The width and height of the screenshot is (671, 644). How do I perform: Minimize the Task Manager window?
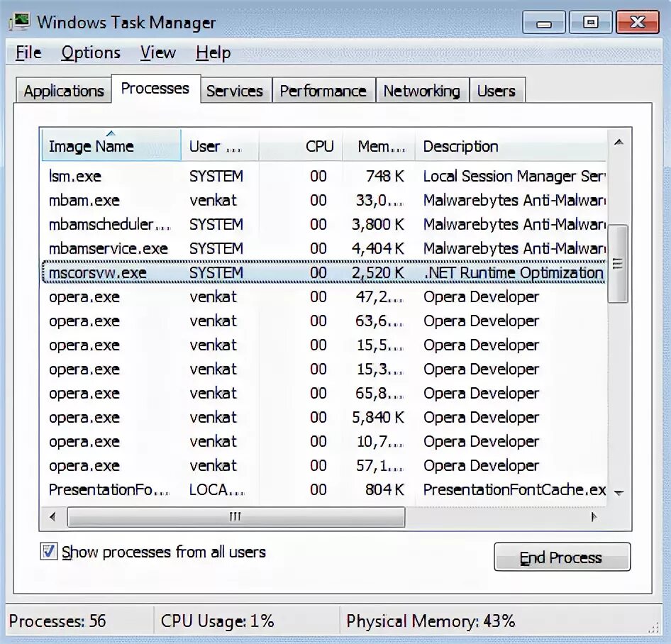point(544,22)
